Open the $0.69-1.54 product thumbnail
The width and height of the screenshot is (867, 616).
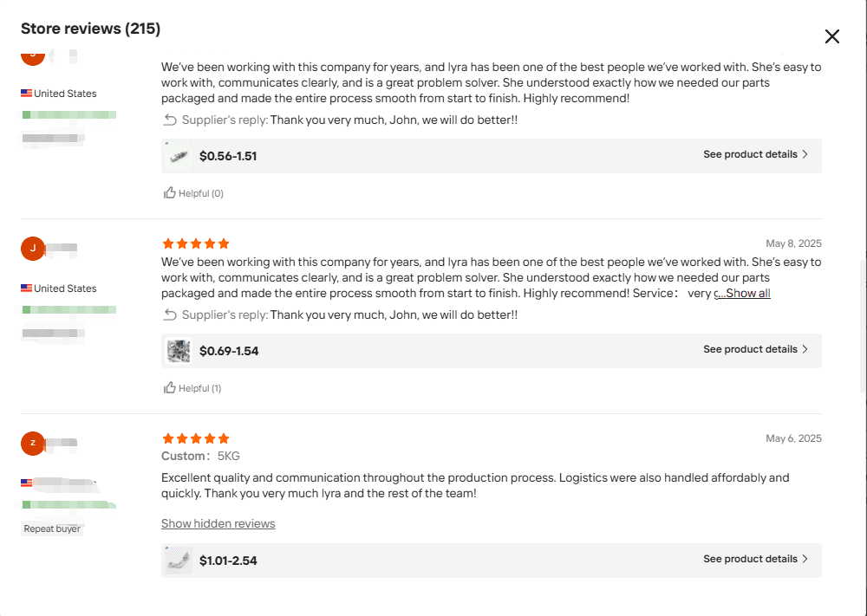pos(179,351)
